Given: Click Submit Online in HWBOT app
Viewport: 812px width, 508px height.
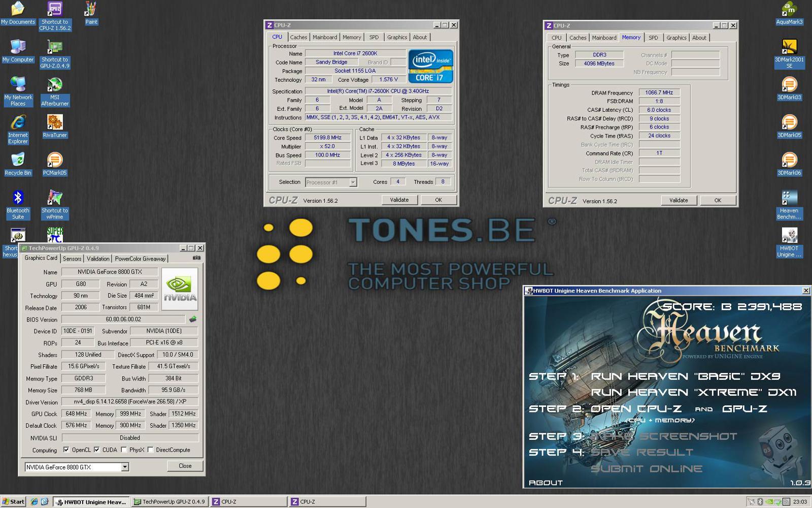Looking at the screenshot, I should (647, 468).
